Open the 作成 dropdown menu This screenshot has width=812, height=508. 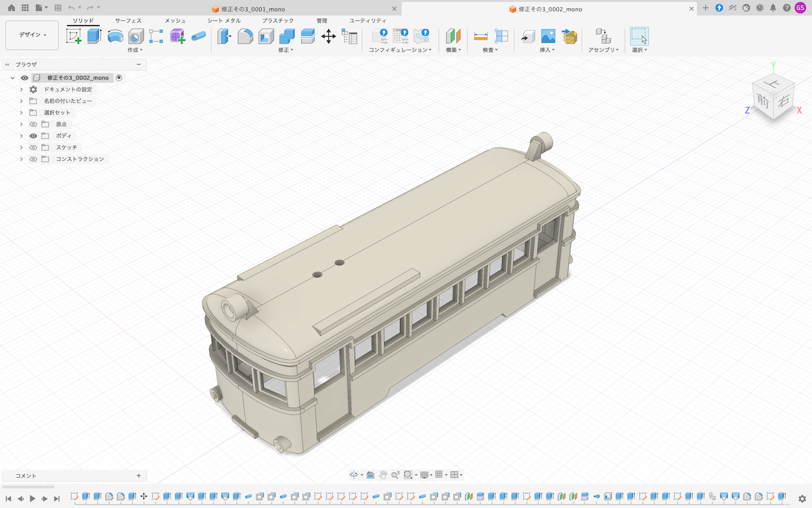point(135,50)
